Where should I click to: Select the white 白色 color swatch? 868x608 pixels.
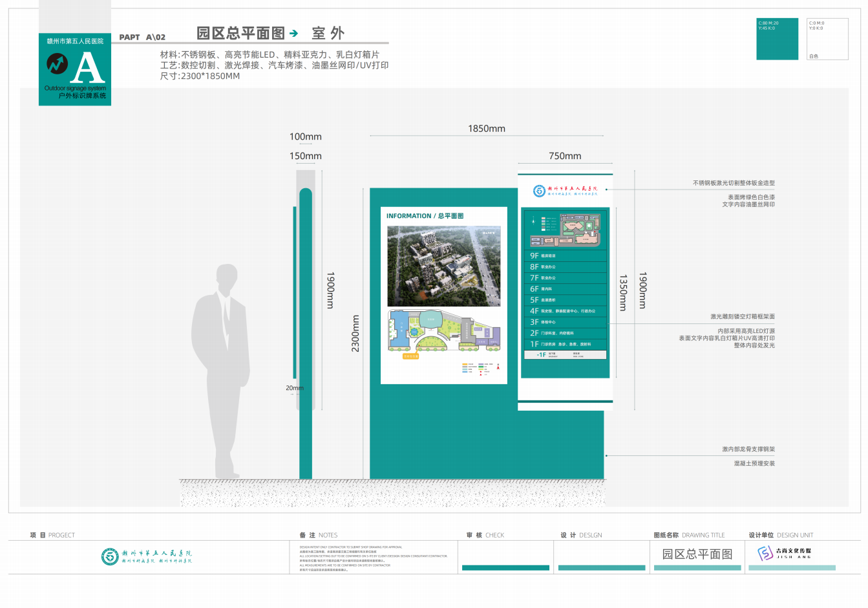point(827,39)
